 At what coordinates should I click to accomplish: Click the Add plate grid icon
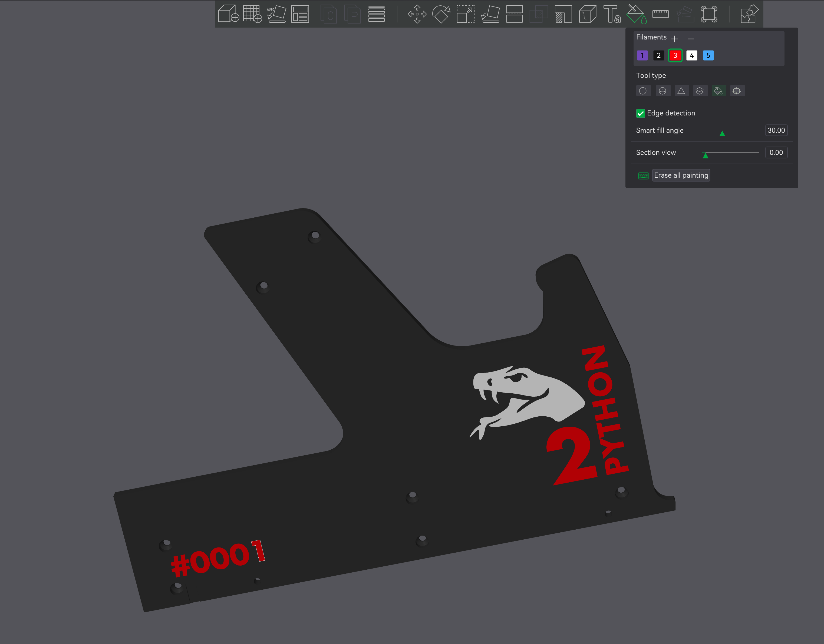click(x=252, y=14)
